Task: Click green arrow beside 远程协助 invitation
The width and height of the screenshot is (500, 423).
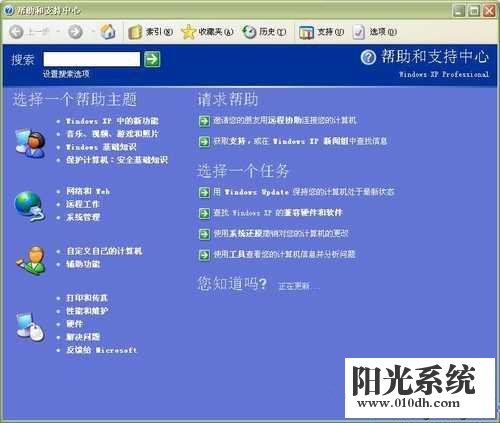Action: coord(204,121)
